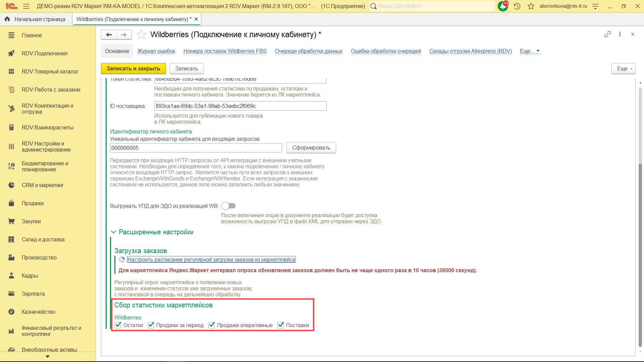Screen dimensions: 644x362
Task: Collapse Расширенные настройки section
Action: [113, 232]
